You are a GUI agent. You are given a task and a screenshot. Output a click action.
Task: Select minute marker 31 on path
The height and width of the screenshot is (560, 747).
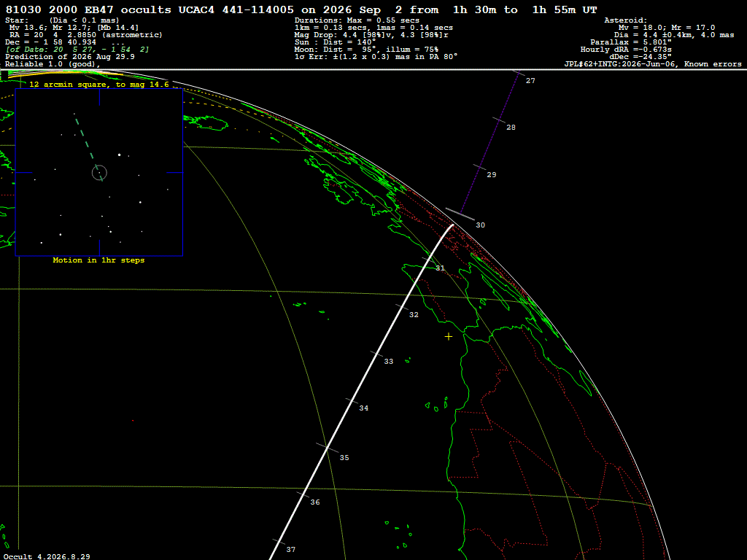(440, 268)
